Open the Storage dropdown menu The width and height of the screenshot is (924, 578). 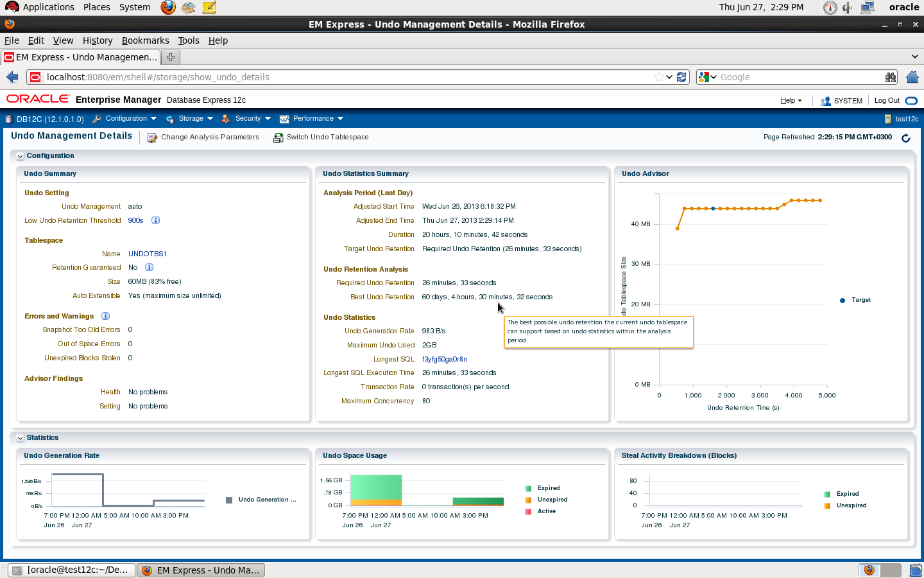click(190, 119)
